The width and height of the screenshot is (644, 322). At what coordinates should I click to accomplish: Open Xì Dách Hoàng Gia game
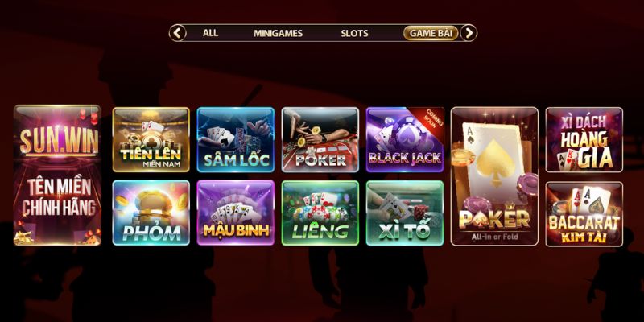584,139
